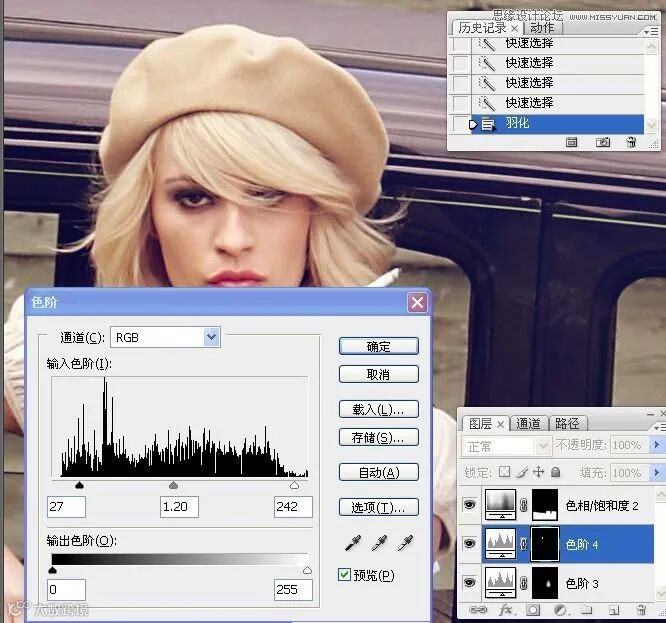This screenshot has height=623, width=666.
Task: Click mask link chain on 色阶 4
Action: point(524,544)
